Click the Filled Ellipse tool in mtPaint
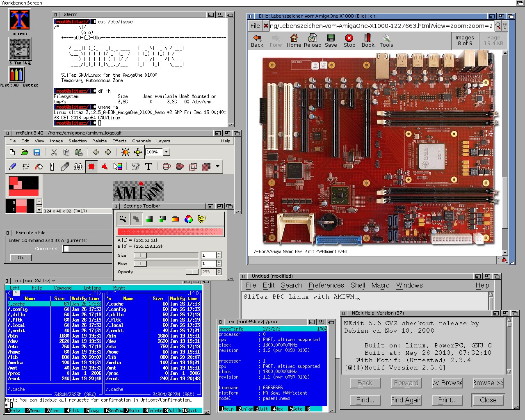525x420 pixels. 180,167
